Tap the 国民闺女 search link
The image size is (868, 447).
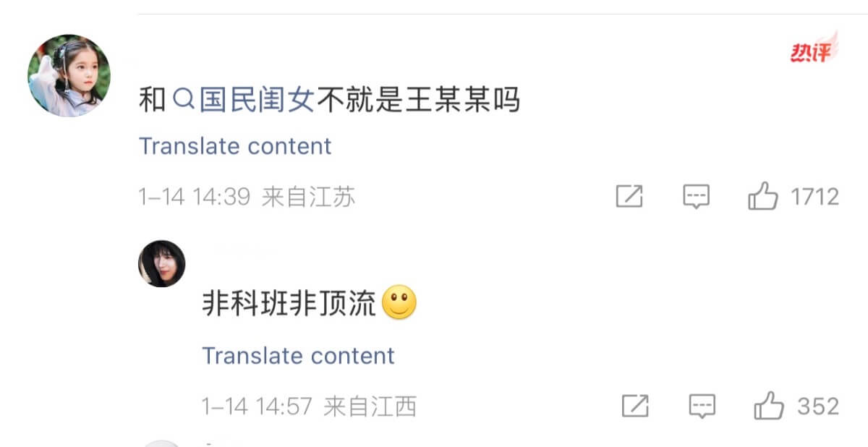244,101
